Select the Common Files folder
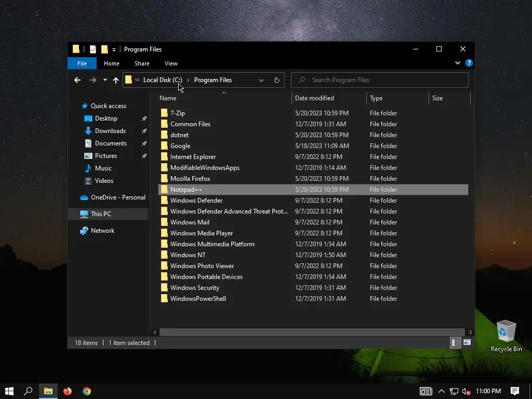The width and height of the screenshot is (532, 399). coord(190,124)
